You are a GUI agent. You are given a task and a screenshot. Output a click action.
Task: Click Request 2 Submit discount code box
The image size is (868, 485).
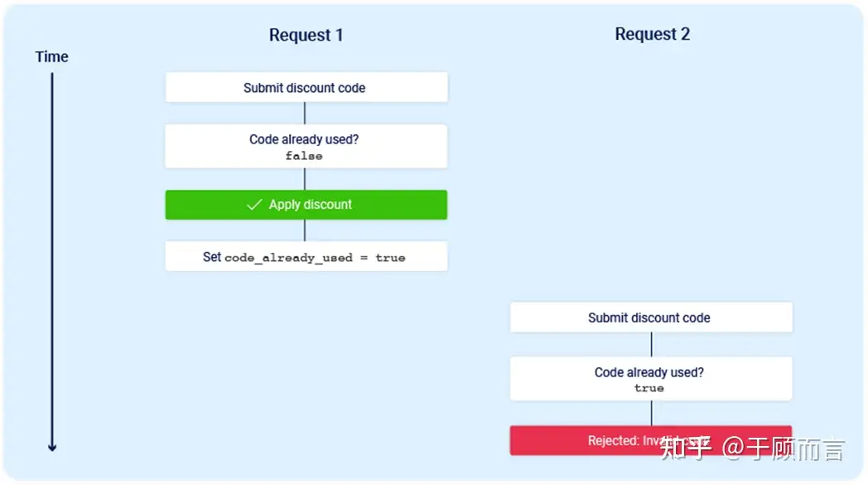point(651,318)
